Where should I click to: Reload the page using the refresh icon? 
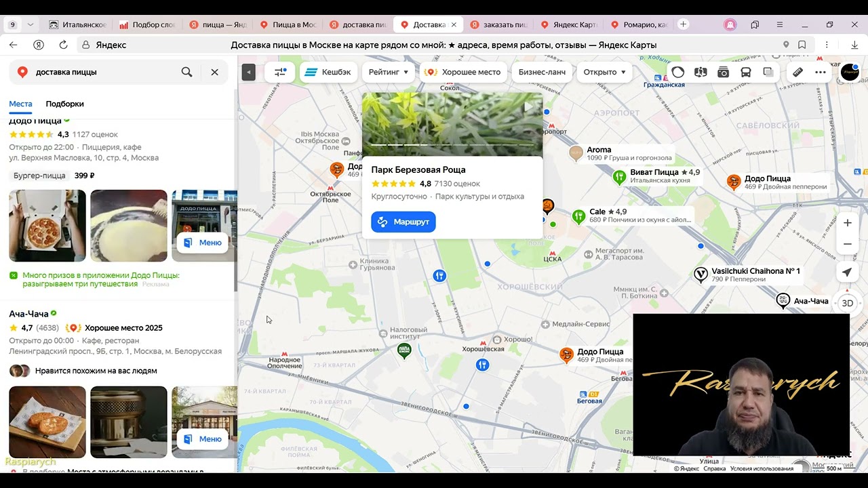pyautogui.click(x=63, y=45)
